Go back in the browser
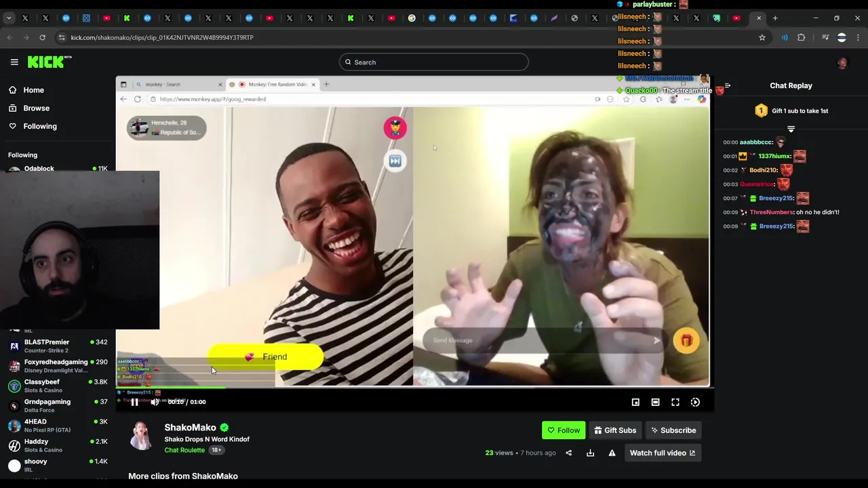Screen dimensions: 868x488 10,37
